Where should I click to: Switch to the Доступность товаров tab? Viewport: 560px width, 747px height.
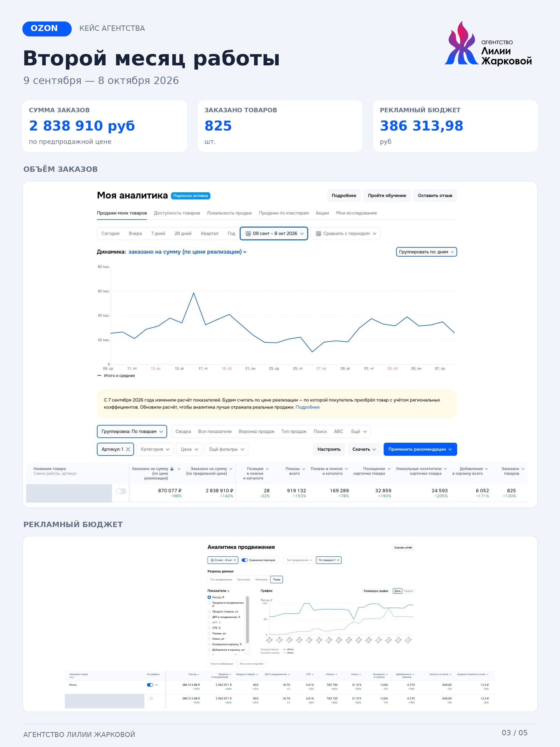click(x=177, y=213)
